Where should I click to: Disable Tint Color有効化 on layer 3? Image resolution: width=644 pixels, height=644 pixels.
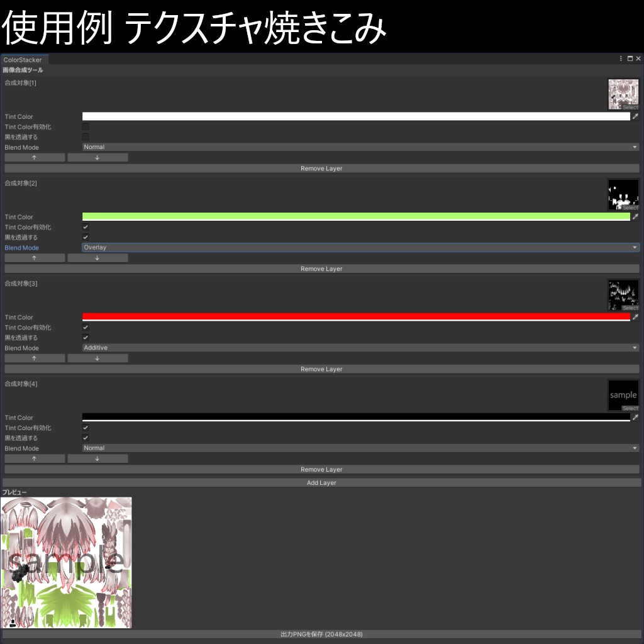[x=85, y=327]
